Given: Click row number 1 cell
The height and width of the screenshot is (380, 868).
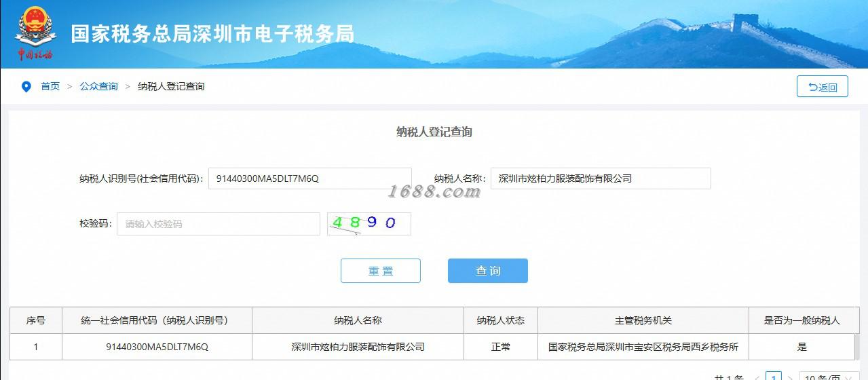Looking at the screenshot, I should click(x=36, y=347).
